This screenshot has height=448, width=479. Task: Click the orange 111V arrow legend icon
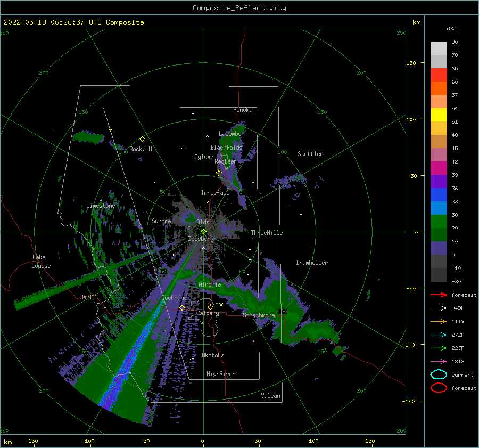click(x=439, y=321)
